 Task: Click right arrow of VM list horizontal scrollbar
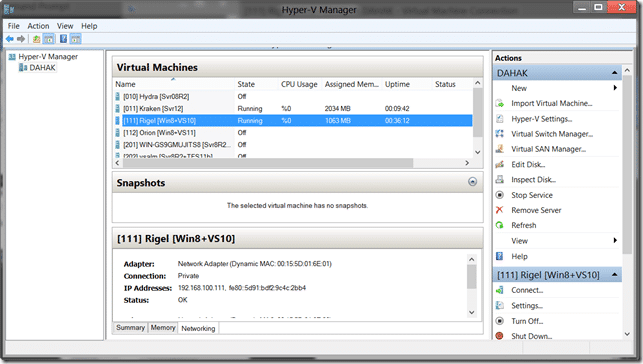pyautogui.click(x=467, y=163)
